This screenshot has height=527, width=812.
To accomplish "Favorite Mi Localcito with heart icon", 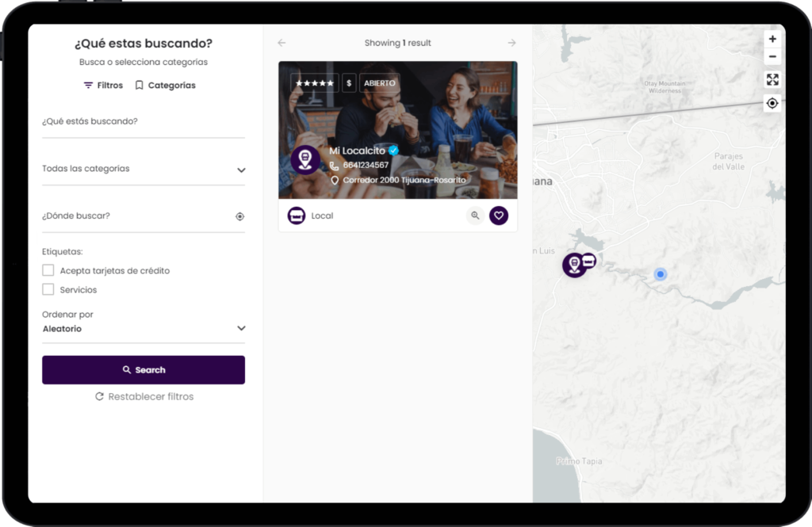I will [499, 216].
